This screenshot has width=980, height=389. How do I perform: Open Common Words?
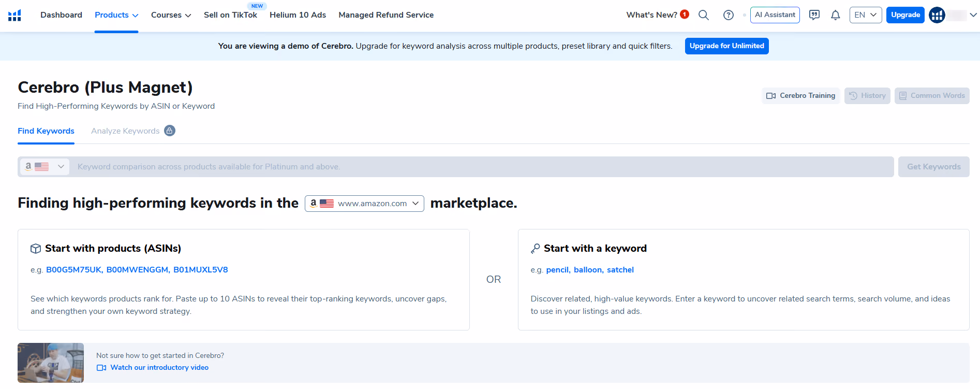click(x=932, y=96)
